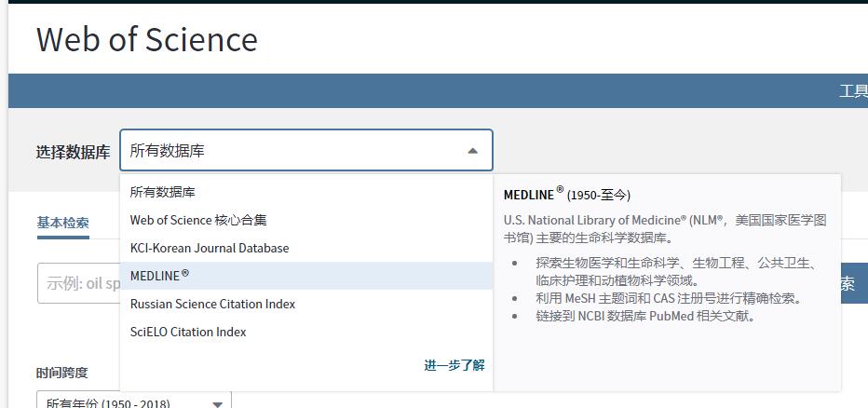Click the 探索生物医学和生命科学 bullet text

pyautogui.click(x=676, y=271)
